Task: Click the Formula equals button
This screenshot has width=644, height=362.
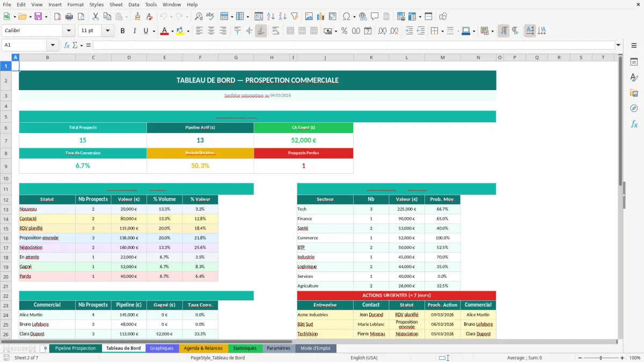Action: pyautogui.click(x=87, y=45)
